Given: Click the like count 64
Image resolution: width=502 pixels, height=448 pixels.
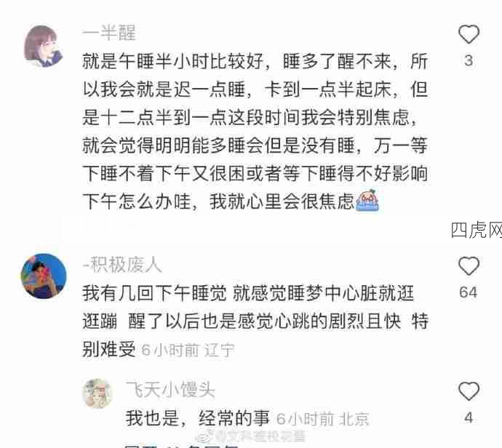Looking at the screenshot, I should coord(468,292).
